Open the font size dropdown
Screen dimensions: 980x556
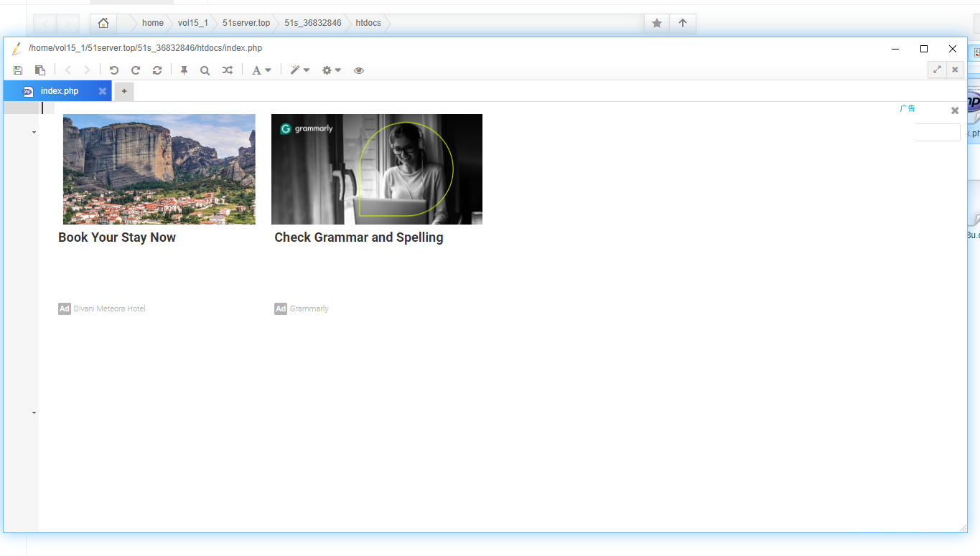[x=261, y=70]
